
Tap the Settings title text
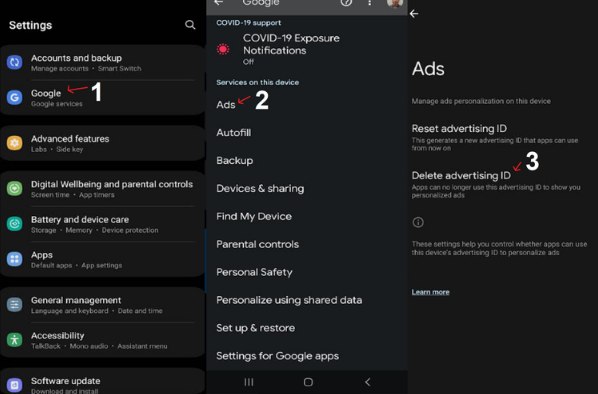click(x=31, y=25)
